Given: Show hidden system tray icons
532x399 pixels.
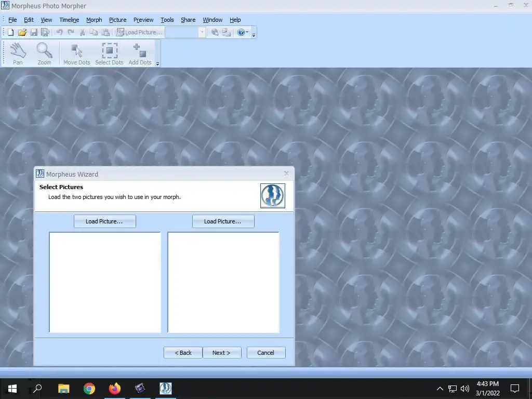Looking at the screenshot, I should pyautogui.click(x=440, y=389).
